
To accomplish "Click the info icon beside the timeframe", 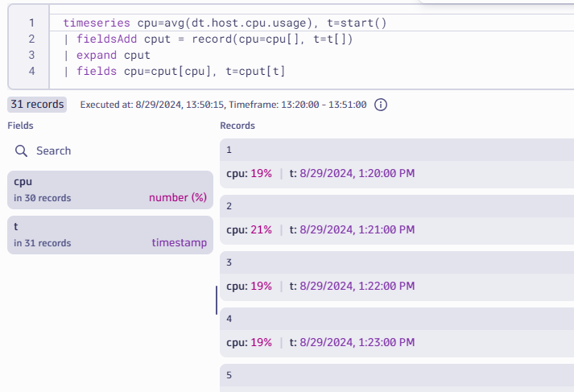I will [x=382, y=105].
